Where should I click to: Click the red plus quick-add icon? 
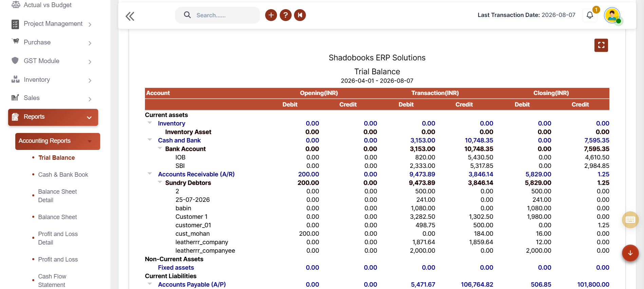(271, 15)
